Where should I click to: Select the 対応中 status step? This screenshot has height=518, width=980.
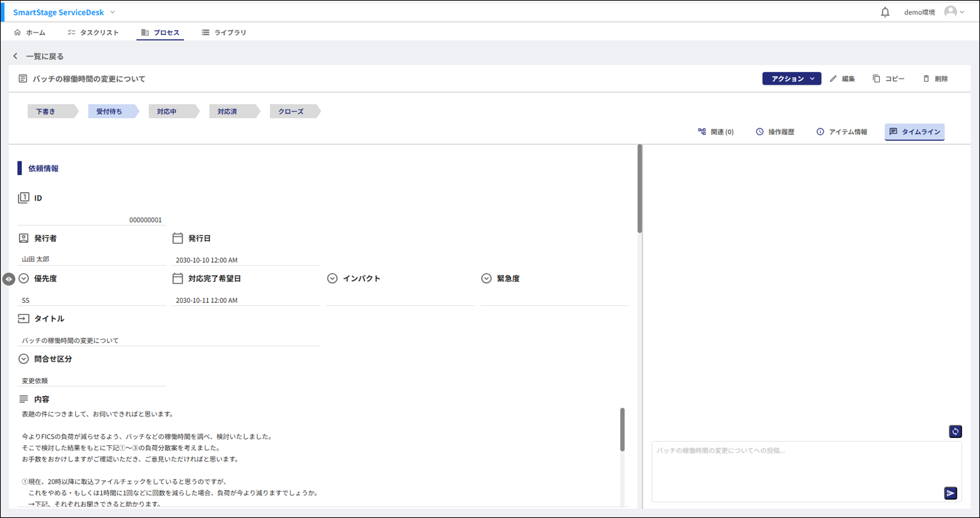click(x=167, y=112)
